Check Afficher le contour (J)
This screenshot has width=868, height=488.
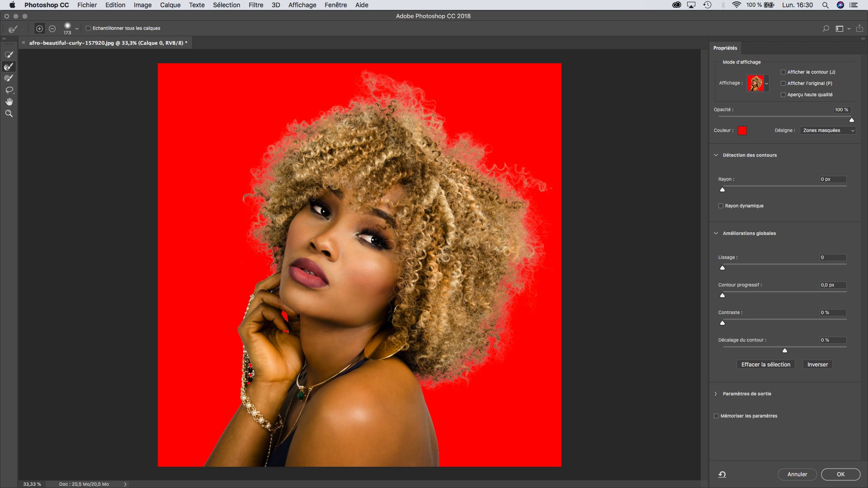pyautogui.click(x=783, y=72)
